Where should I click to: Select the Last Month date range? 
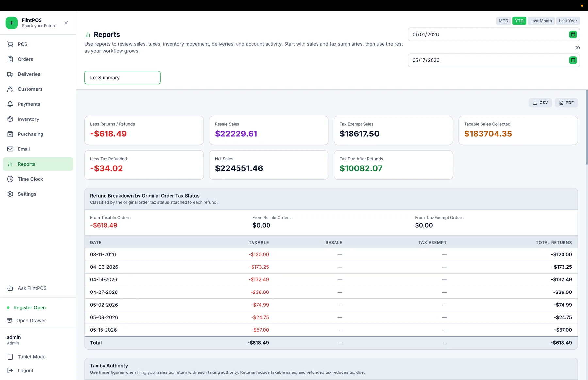pyautogui.click(x=541, y=21)
